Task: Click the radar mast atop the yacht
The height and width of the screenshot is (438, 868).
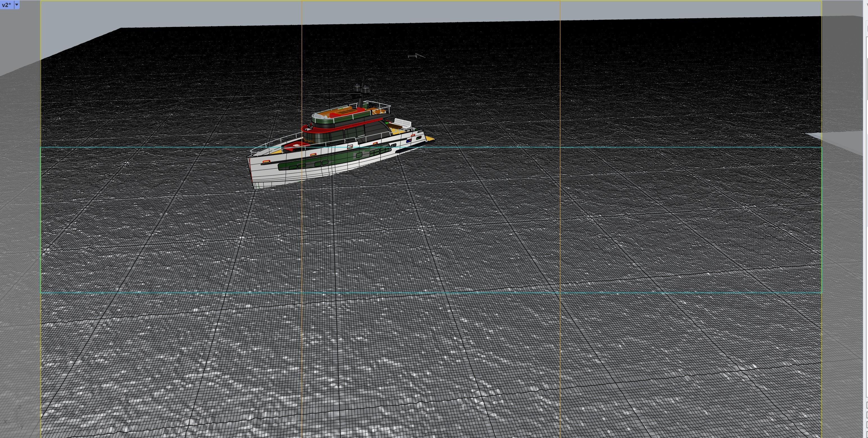Action: click(362, 89)
